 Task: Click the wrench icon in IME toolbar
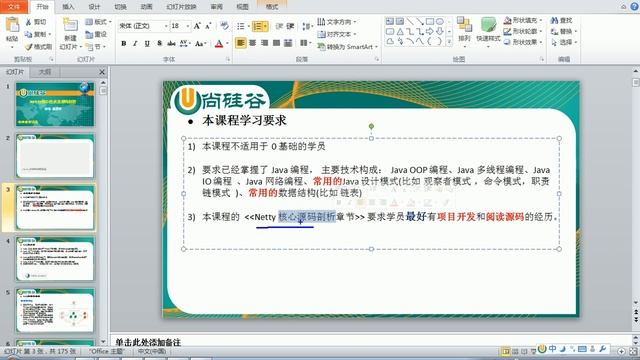(602, 349)
